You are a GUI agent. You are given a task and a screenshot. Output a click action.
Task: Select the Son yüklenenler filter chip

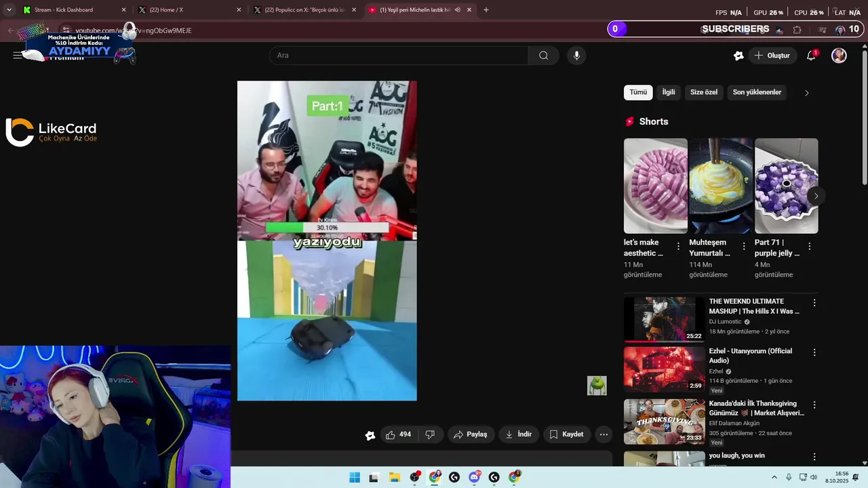(757, 92)
